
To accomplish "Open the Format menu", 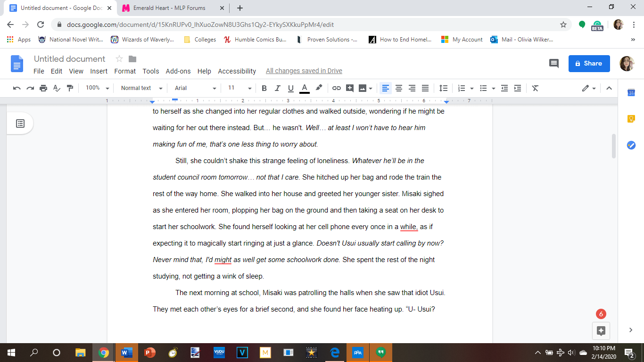I will [x=125, y=71].
